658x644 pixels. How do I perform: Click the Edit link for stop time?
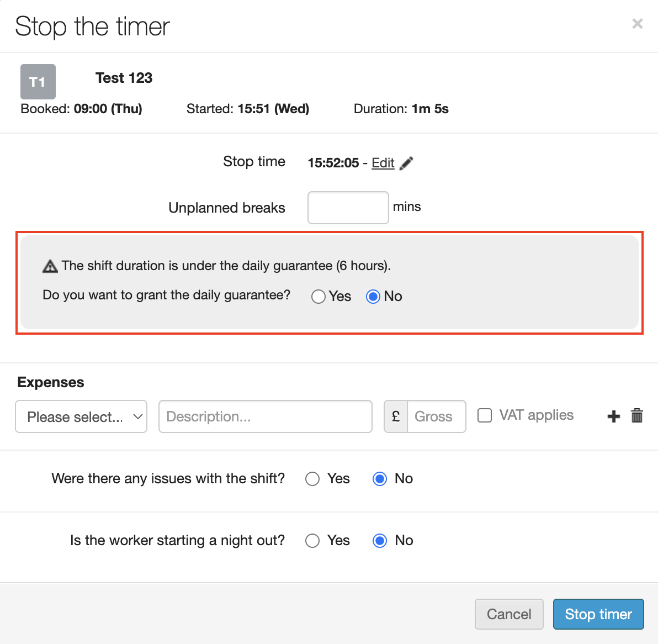(383, 163)
